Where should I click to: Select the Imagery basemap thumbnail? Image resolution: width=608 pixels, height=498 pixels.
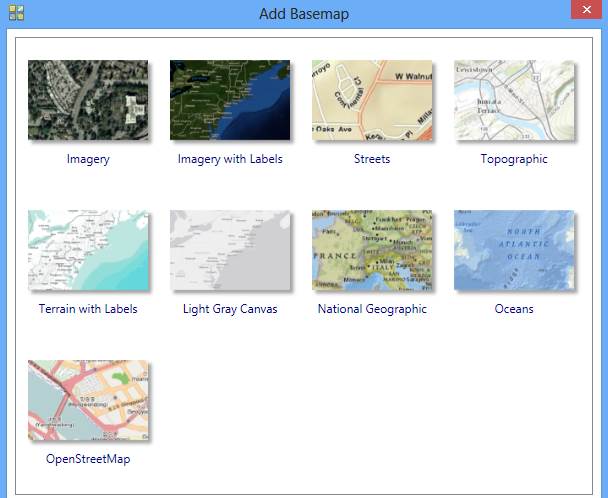pyautogui.click(x=88, y=100)
